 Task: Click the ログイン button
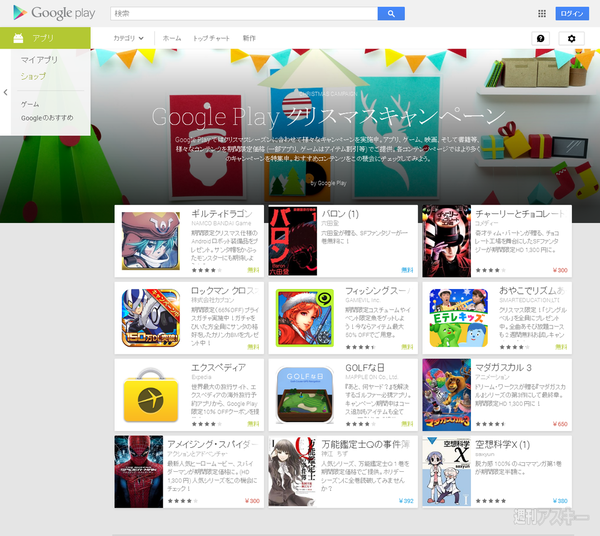pyautogui.click(x=572, y=14)
